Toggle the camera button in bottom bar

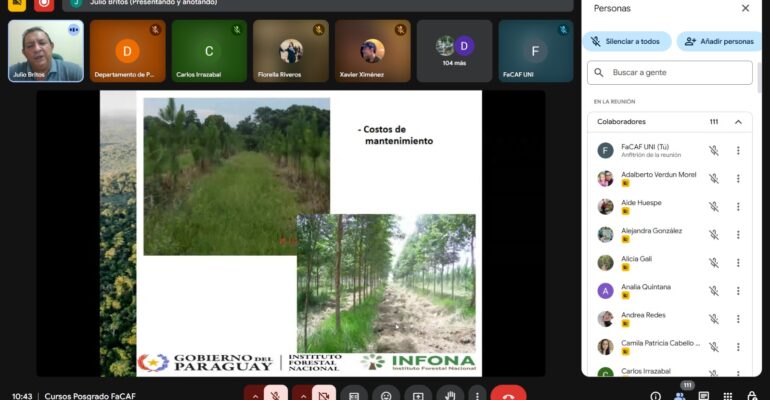pos(324,395)
